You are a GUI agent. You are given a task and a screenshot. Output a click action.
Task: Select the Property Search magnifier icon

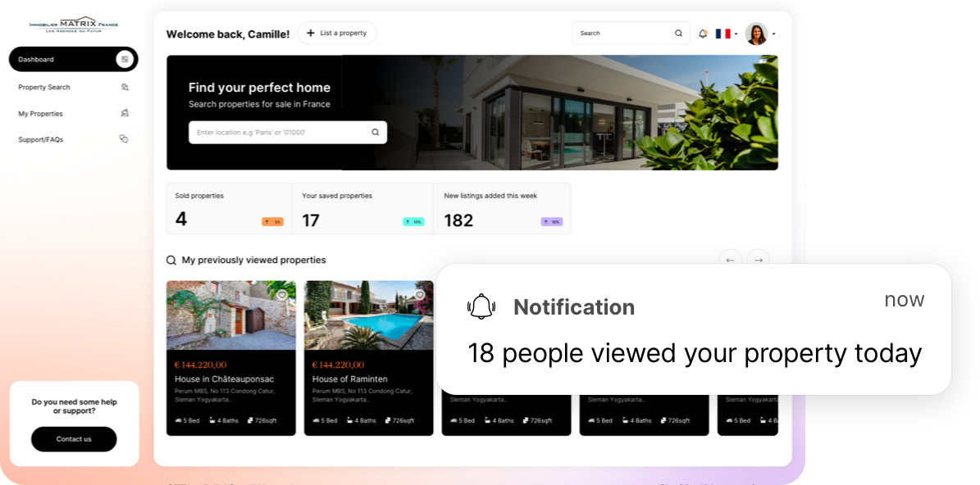[x=125, y=87]
